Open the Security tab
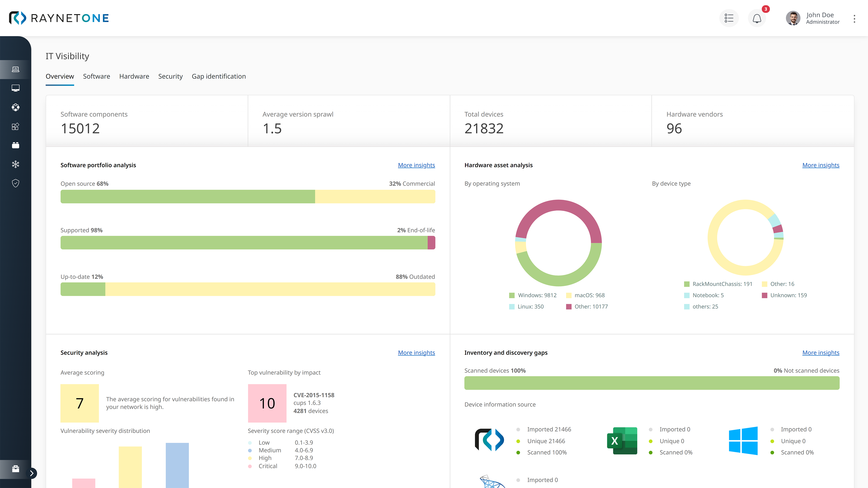The width and height of the screenshot is (868, 488). 170,76
